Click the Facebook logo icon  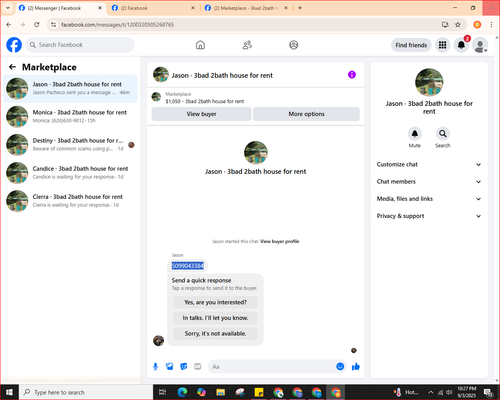14,45
